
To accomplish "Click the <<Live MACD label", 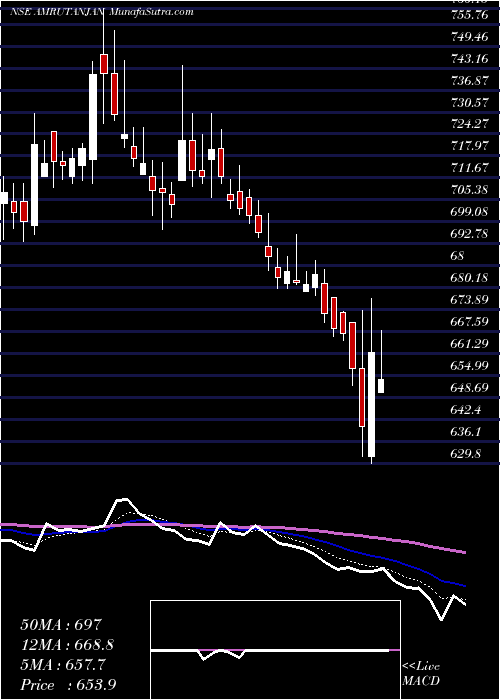I will [x=421, y=674].
